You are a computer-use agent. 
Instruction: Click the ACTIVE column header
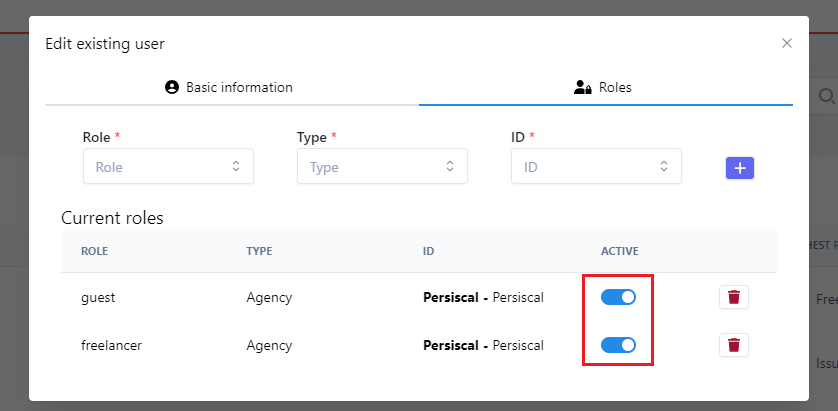coord(619,251)
